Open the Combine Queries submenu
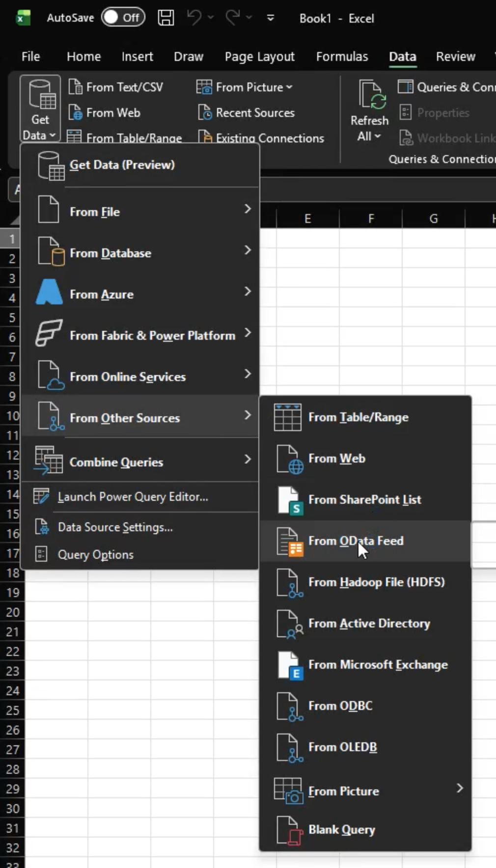This screenshot has width=496, height=868. click(140, 461)
